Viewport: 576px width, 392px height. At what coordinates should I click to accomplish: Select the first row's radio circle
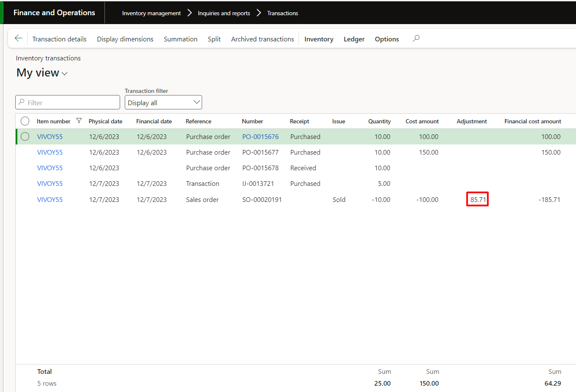25,136
